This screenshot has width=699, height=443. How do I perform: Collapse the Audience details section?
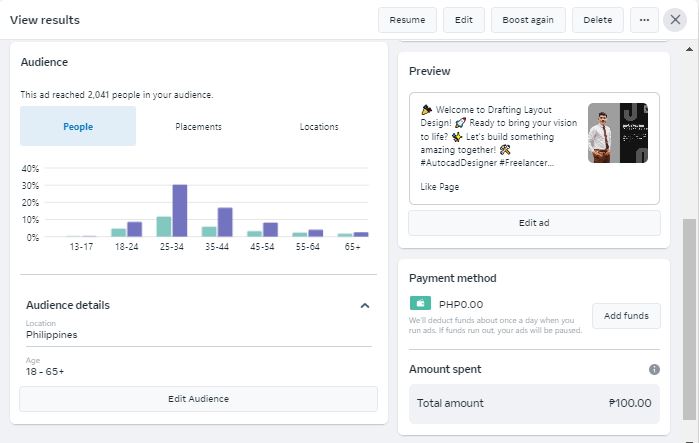click(365, 305)
